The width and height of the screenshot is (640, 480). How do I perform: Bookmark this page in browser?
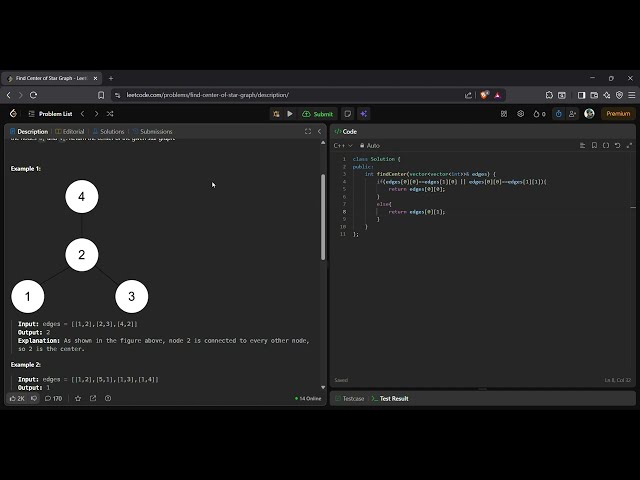coord(101,95)
